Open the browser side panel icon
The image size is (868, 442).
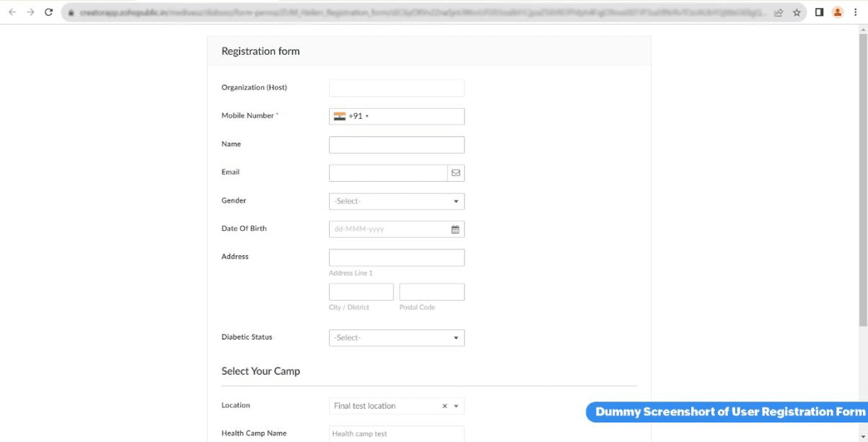(x=819, y=12)
